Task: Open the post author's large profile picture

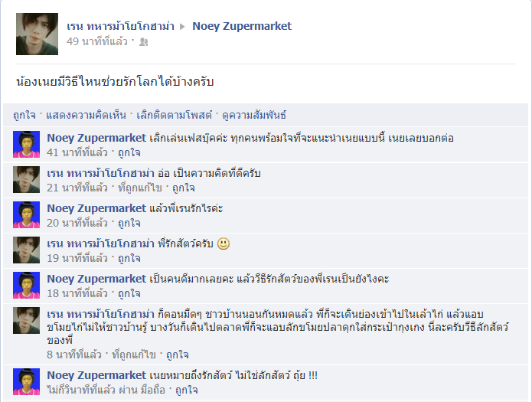Action: click(x=37, y=34)
